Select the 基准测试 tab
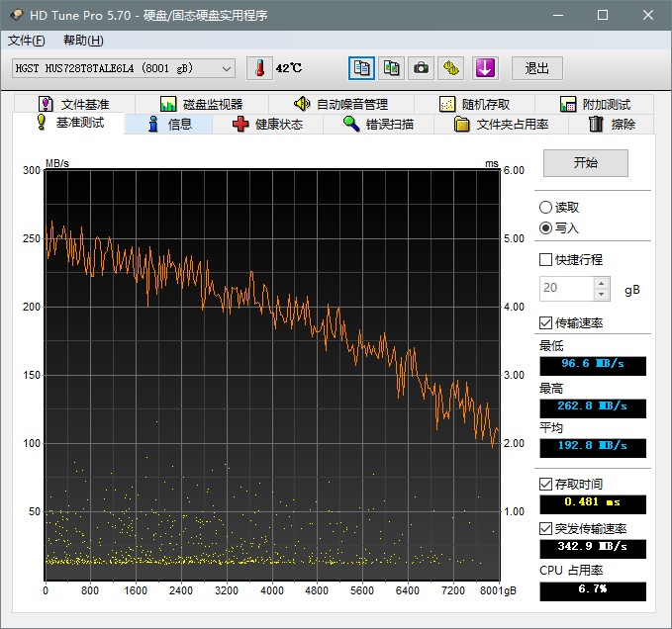Image resolution: width=672 pixels, height=629 pixels. click(69, 123)
